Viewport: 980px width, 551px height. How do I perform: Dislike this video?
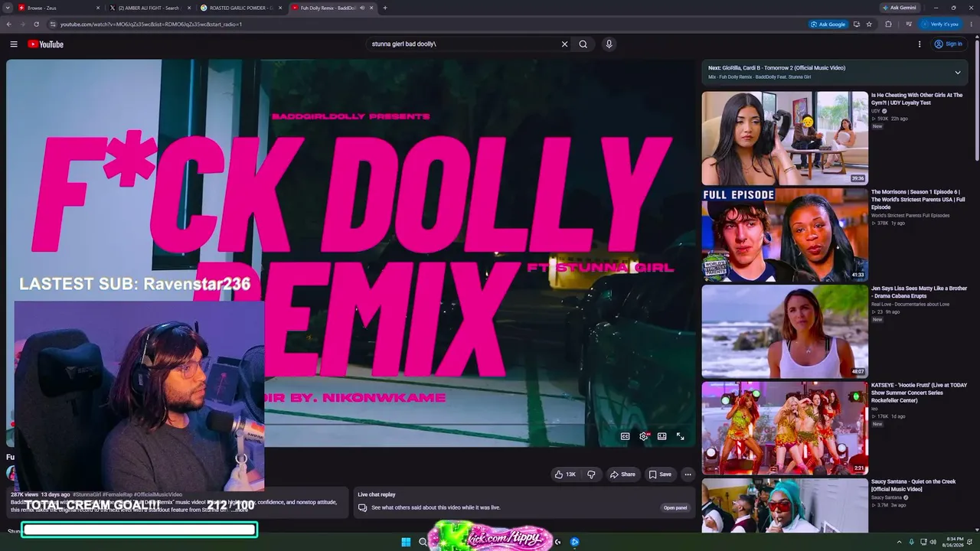[x=591, y=474]
